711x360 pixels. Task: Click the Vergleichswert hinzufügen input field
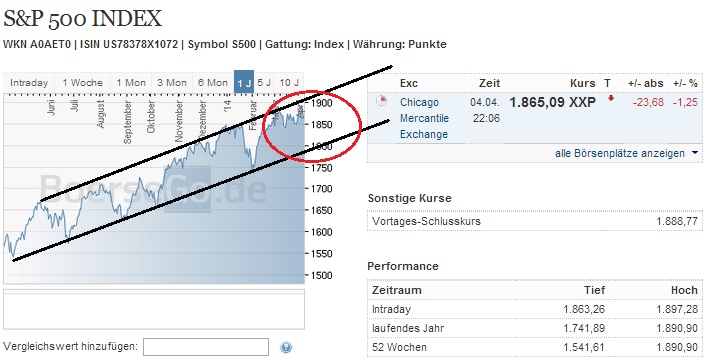(x=206, y=347)
